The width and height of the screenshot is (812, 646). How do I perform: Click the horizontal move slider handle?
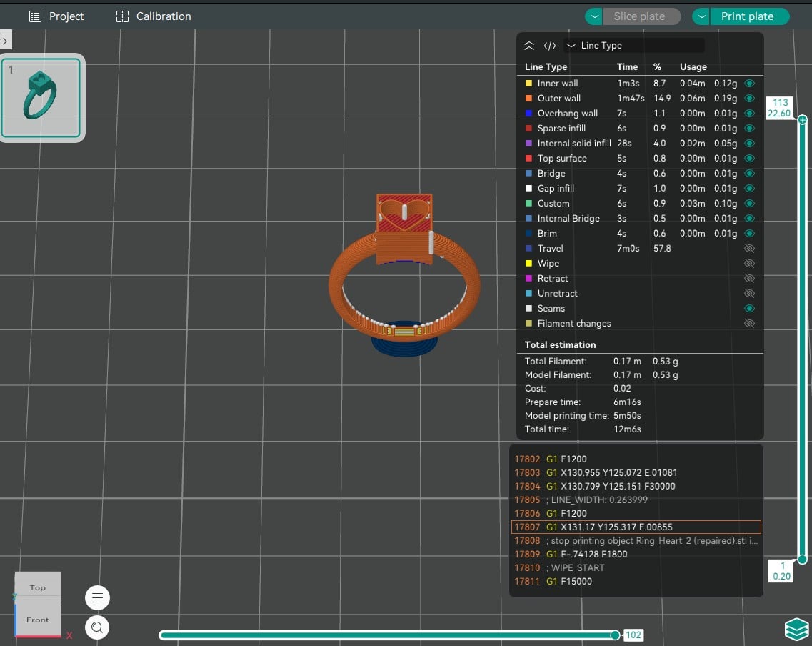pos(615,635)
